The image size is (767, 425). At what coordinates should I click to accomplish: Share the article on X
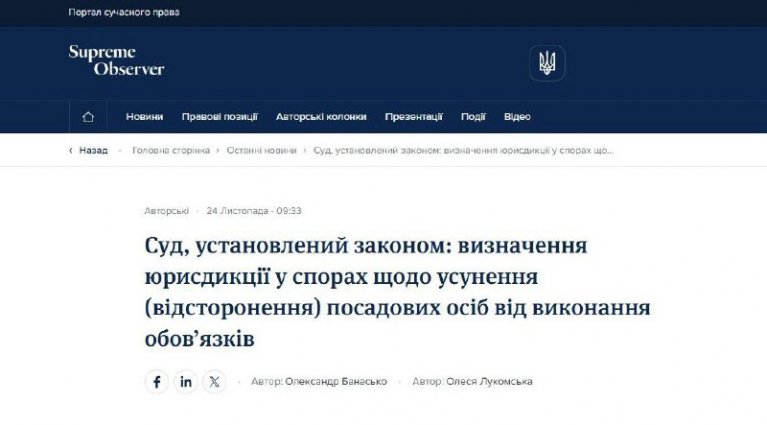215,382
